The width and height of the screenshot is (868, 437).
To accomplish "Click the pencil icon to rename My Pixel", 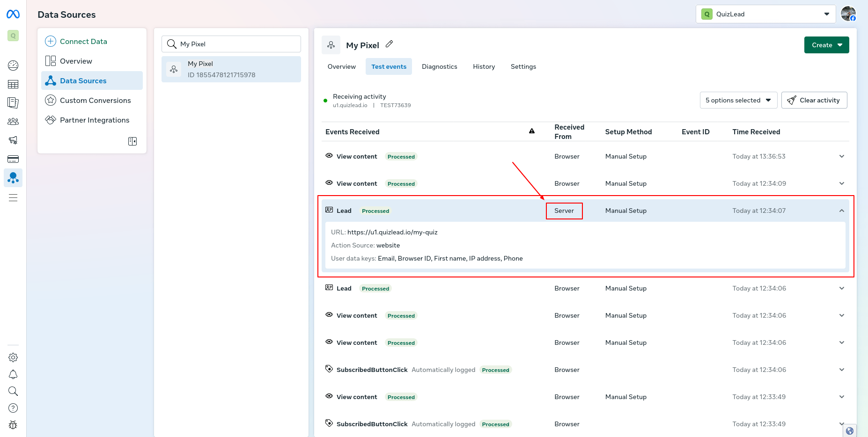I will tap(389, 44).
